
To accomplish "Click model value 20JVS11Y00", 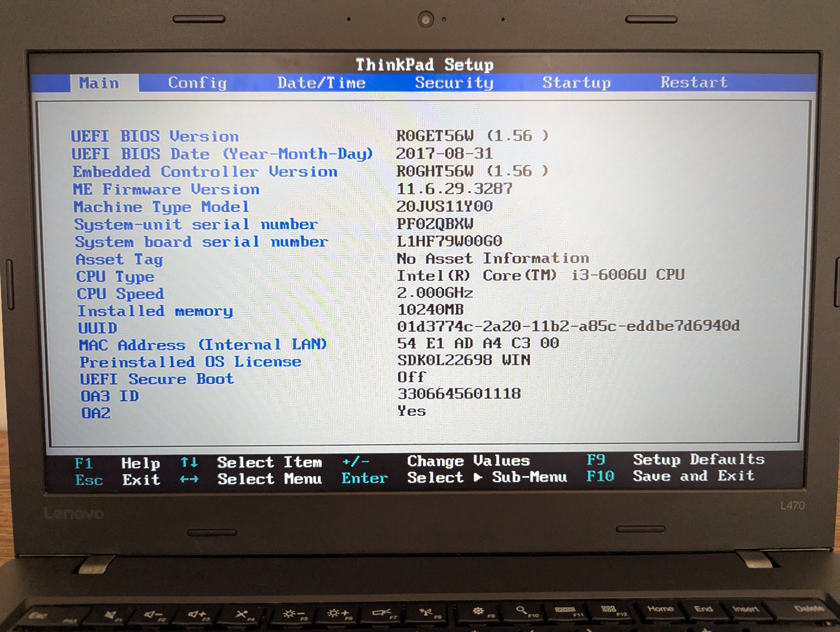I will pos(445,206).
